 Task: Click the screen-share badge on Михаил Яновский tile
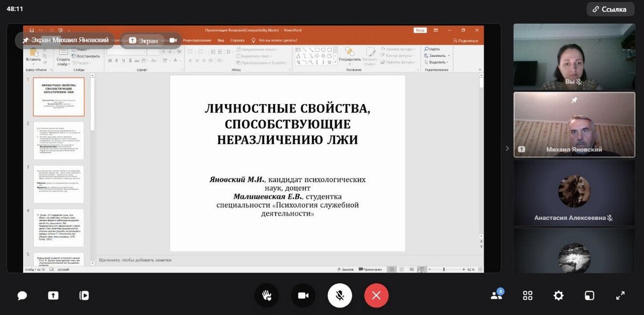coord(522,150)
